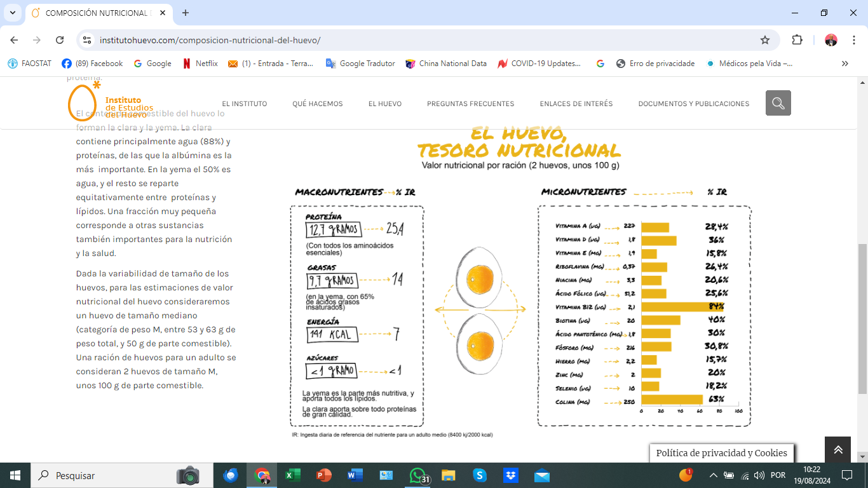
Task: Open the notification center icon
Action: tap(846, 475)
